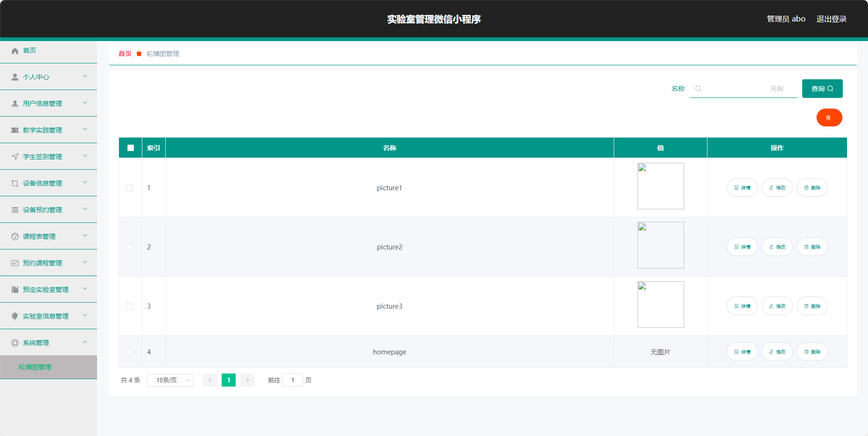The image size is (868, 436).
Task: Expand the 设备预约管理 chevron
Action: point(85,209)
